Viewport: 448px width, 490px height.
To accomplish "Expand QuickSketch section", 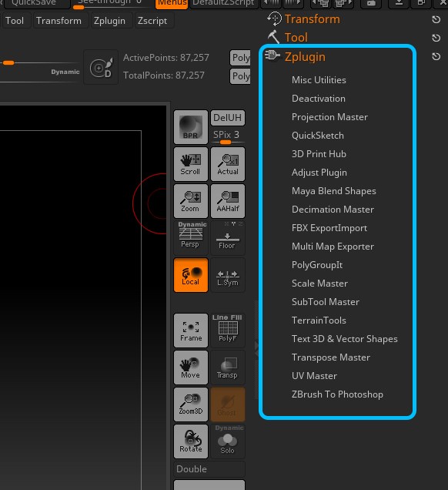I will (x=317, y=136).
